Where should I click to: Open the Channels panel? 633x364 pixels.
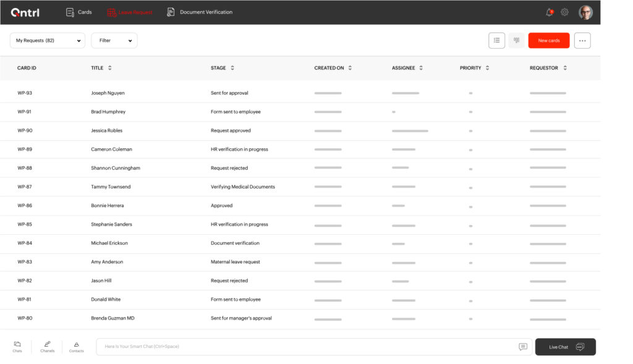click(x=47, y=347)
